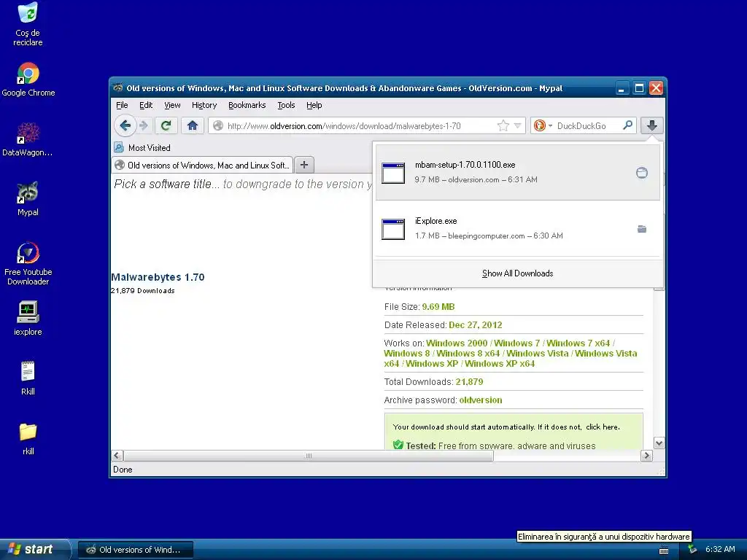Click the site identity globe icon in URL bar

click(x=217, y=125)
